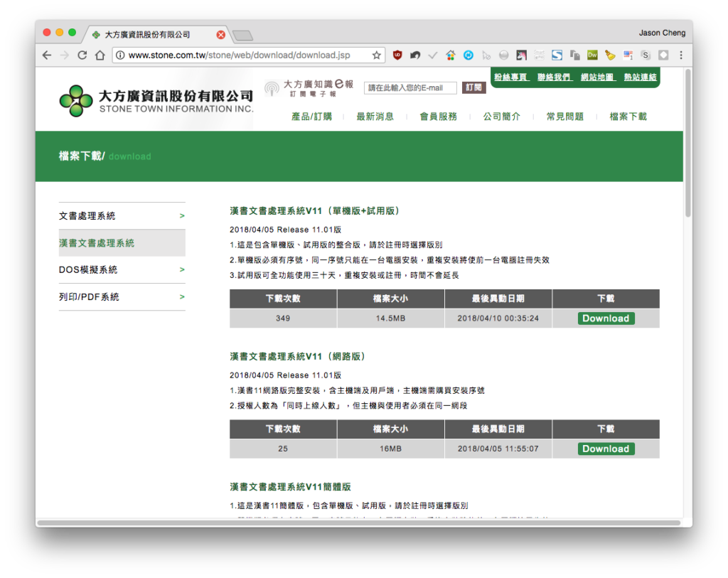
Task: Open the uBlock Origin shield extension
Action: [397, 55]
